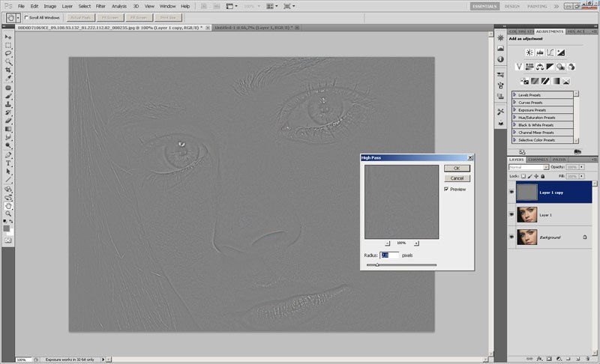The height and width of the screenshot is (364, 600).
Task: Select the Lasso tool
Action: [x=8, y=53]
